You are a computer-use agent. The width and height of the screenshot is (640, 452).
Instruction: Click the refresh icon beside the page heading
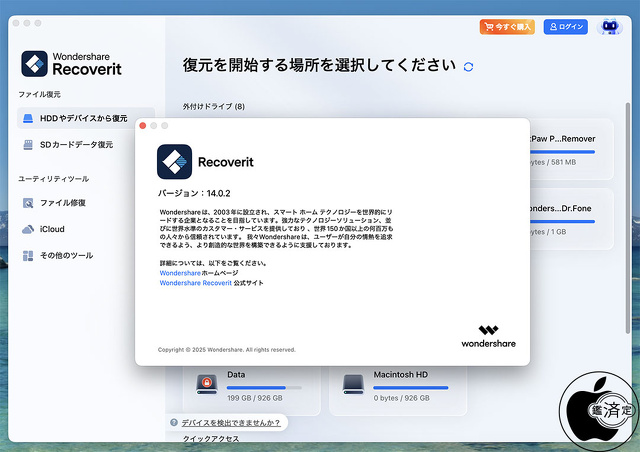click(x=469, y=66)
